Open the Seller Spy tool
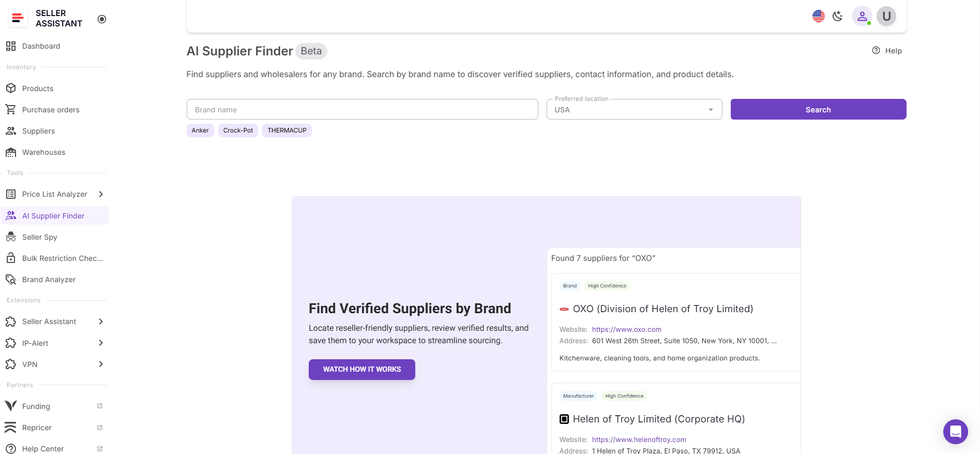 pyautogui.click(x=39, y=237)
